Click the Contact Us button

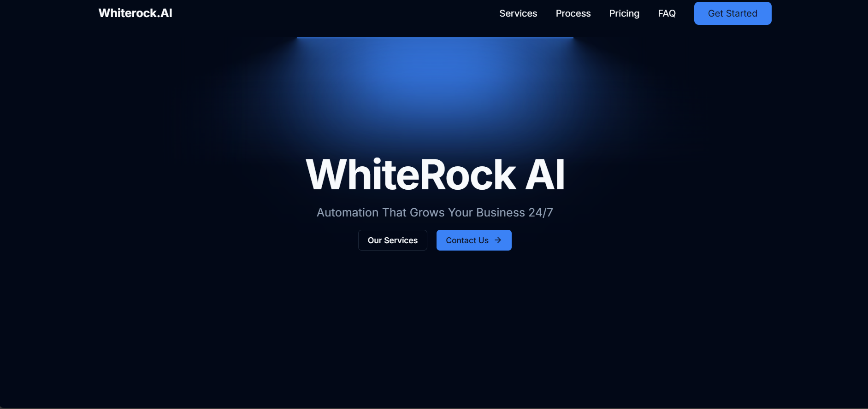tap(474, 240)
